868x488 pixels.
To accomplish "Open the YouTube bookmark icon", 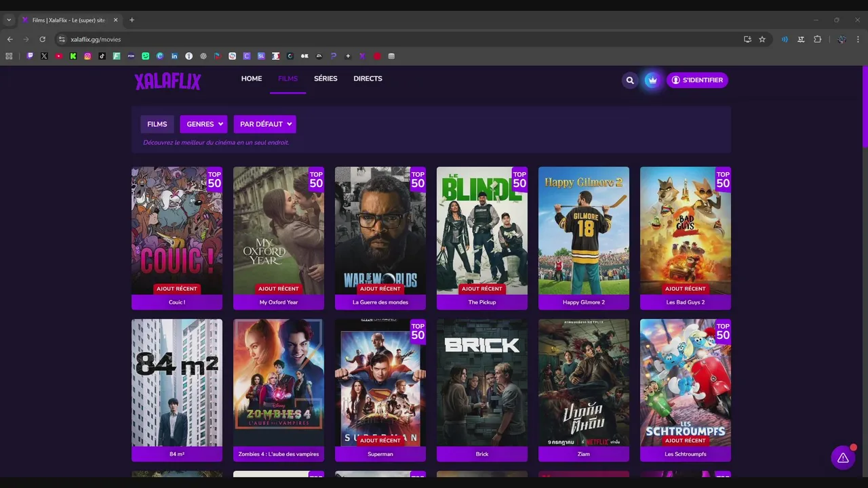I will 59,56.
